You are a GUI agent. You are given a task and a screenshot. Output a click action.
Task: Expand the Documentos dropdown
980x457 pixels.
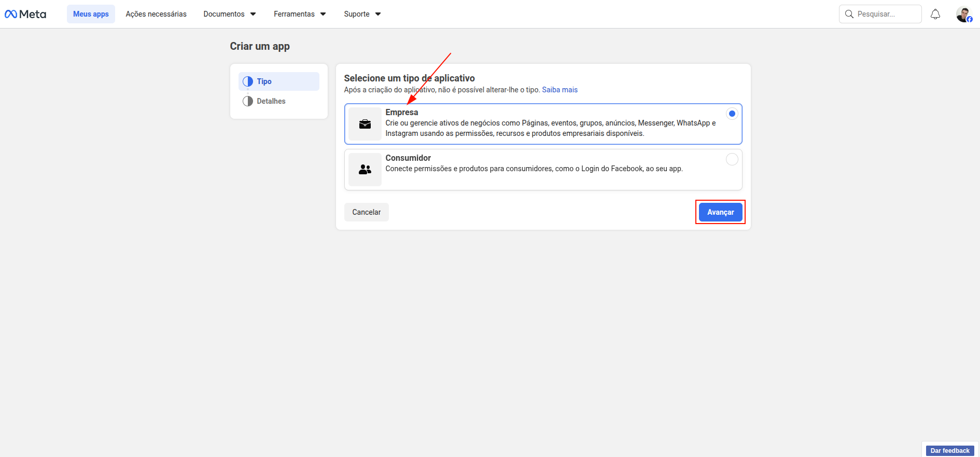(230, 14)
